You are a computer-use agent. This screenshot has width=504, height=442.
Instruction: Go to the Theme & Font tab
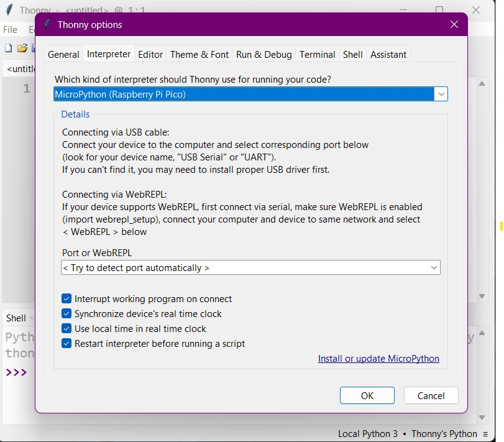tap(199, 54)
